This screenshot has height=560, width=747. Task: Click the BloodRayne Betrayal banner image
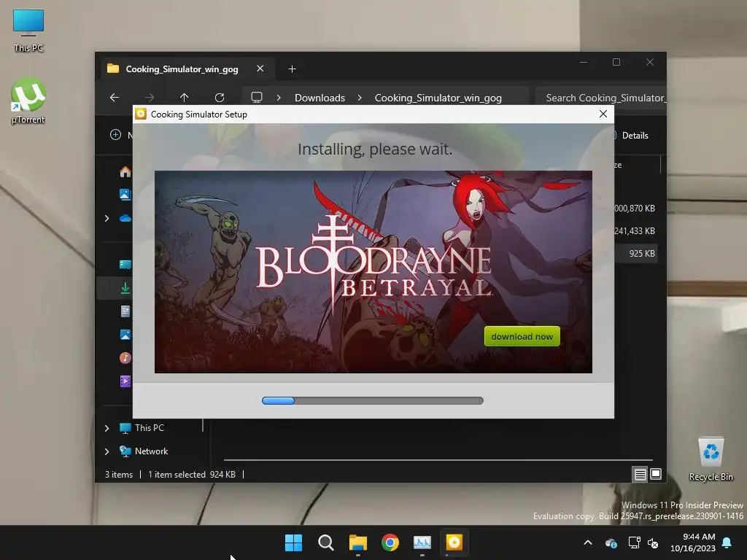[373, 271]
